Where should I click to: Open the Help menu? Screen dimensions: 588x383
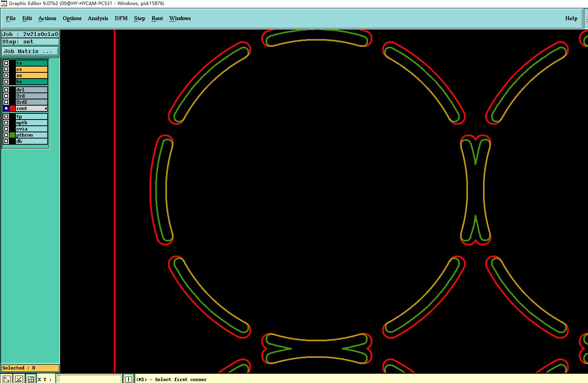[571, 18]
